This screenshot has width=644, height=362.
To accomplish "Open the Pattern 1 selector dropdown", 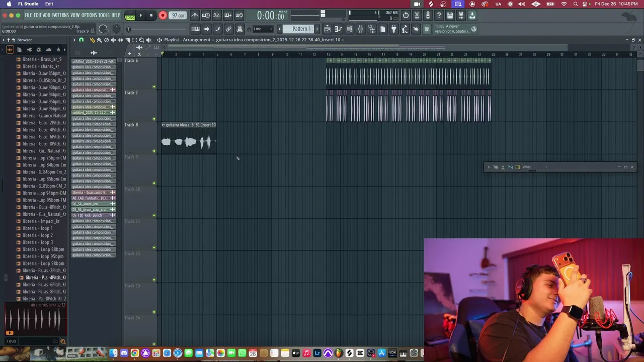I will pyautogui.click(x=299, y=29).
